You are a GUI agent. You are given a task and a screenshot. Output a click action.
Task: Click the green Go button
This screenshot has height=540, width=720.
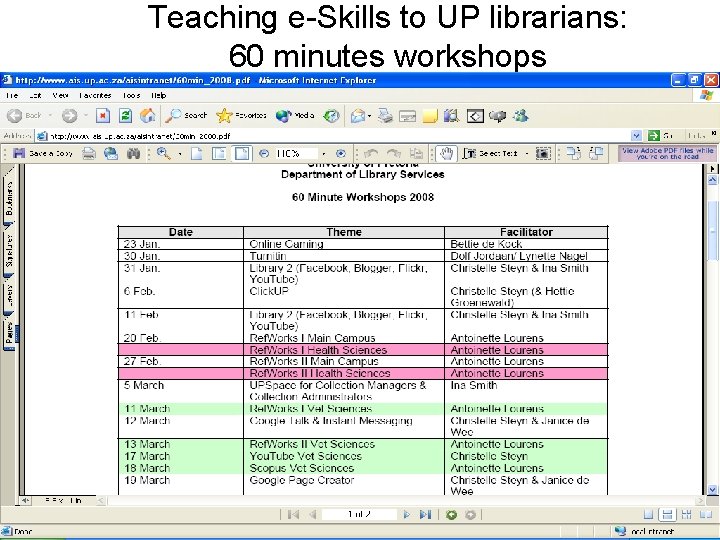(660, 136)
